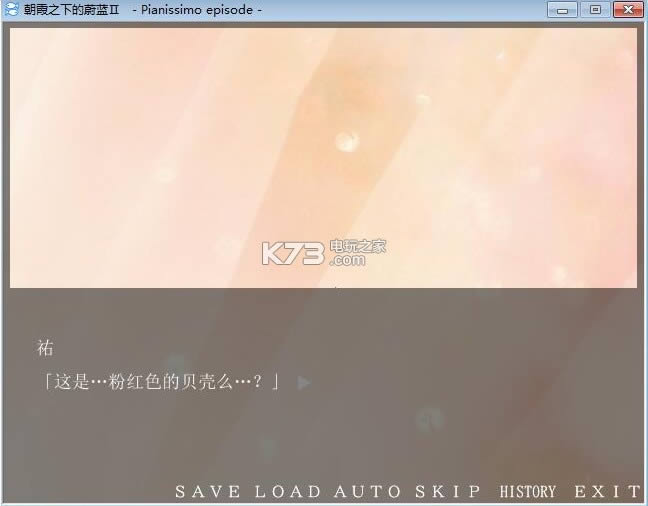Click EXIT in the bottom menu
Viewport: 648px width, 506px height.
607,491
